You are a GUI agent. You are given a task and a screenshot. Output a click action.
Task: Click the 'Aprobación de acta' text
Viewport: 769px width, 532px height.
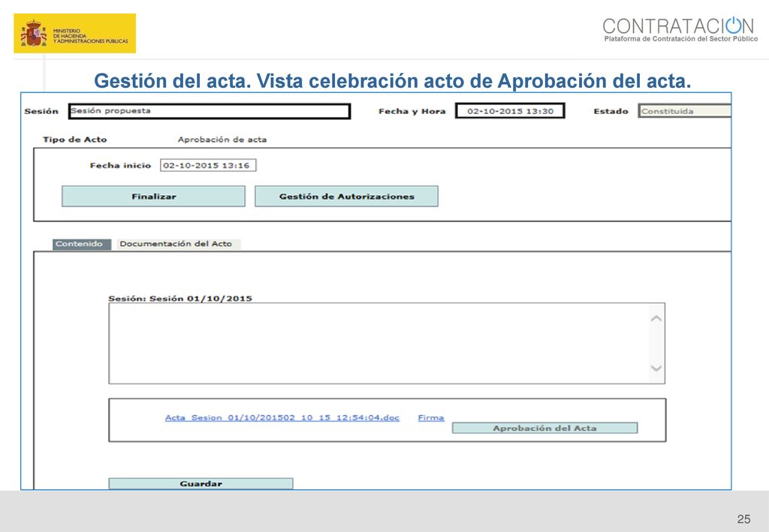tap(222, 139)
